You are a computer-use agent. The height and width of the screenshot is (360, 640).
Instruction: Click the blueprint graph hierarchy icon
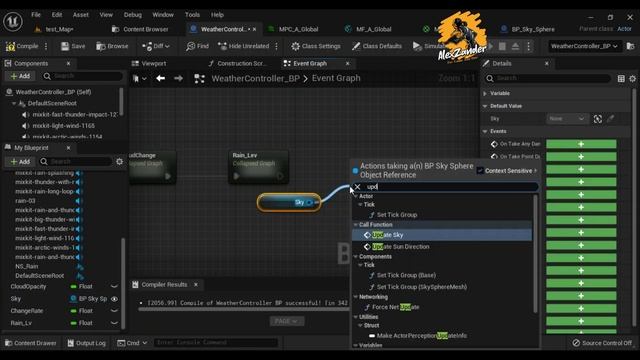coord(199,78)
